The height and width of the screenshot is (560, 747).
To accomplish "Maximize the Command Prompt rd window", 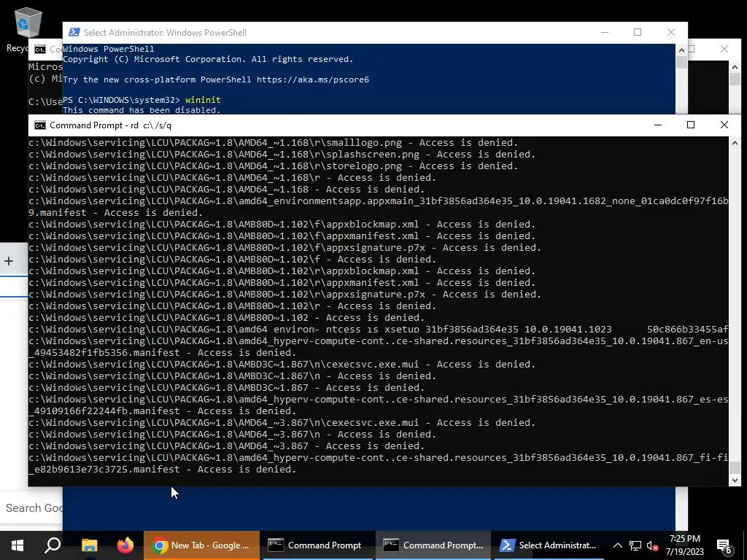I will tap(691, 125).
